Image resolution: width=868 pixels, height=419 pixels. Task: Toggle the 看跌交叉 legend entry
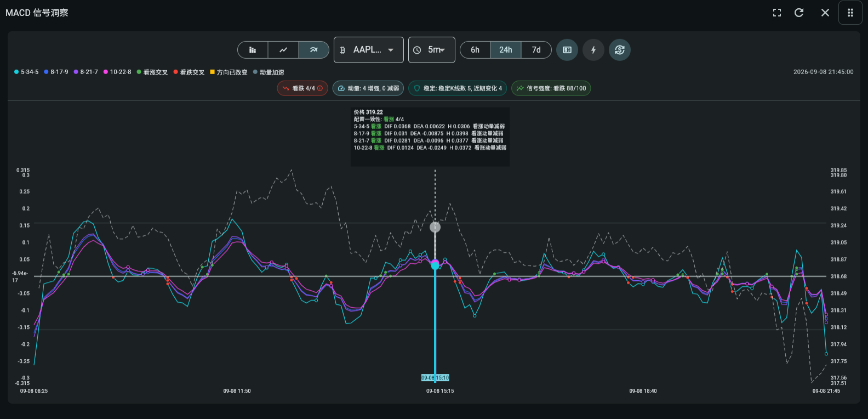tap(189, 72)
